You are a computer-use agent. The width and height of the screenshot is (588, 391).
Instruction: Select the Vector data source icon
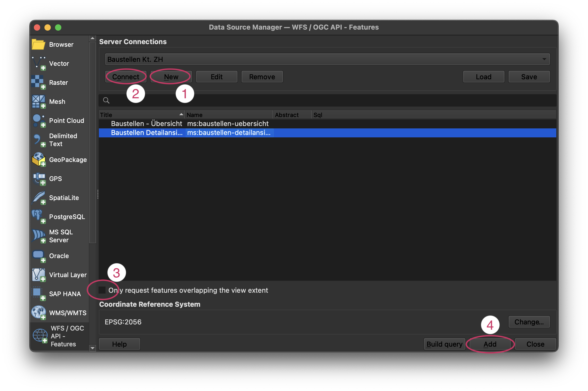[x=39, y=63]
